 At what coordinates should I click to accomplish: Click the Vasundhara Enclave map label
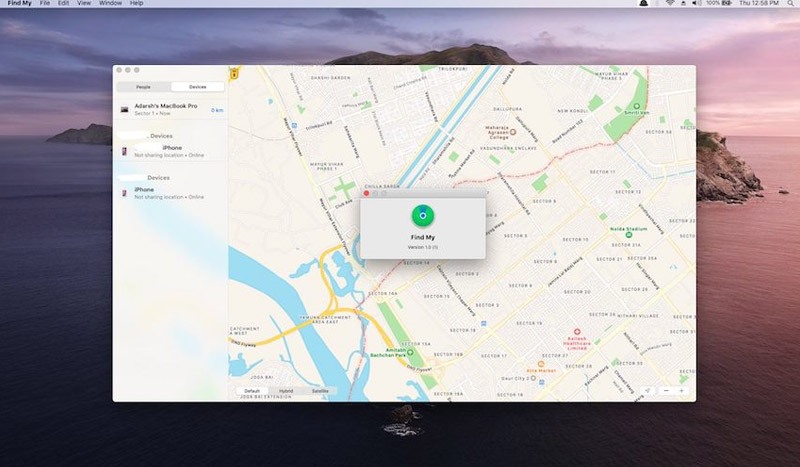[x=510, y=148]
